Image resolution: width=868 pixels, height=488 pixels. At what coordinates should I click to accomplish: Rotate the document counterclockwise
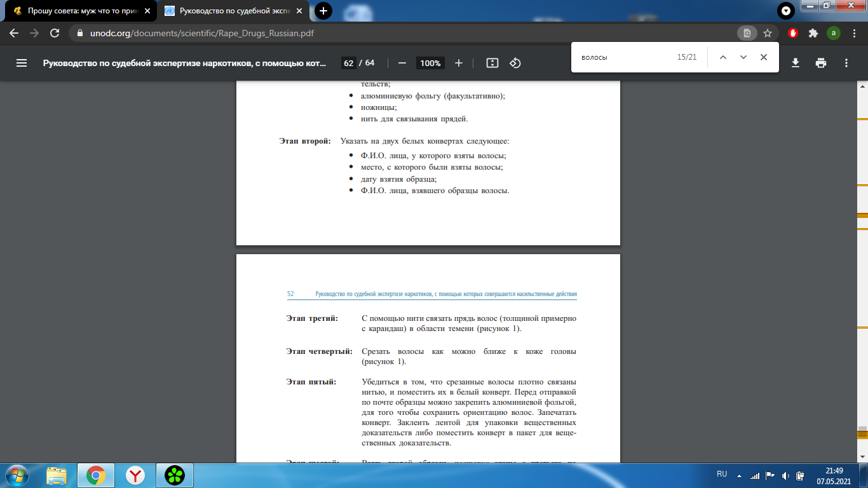pos(515,63)
